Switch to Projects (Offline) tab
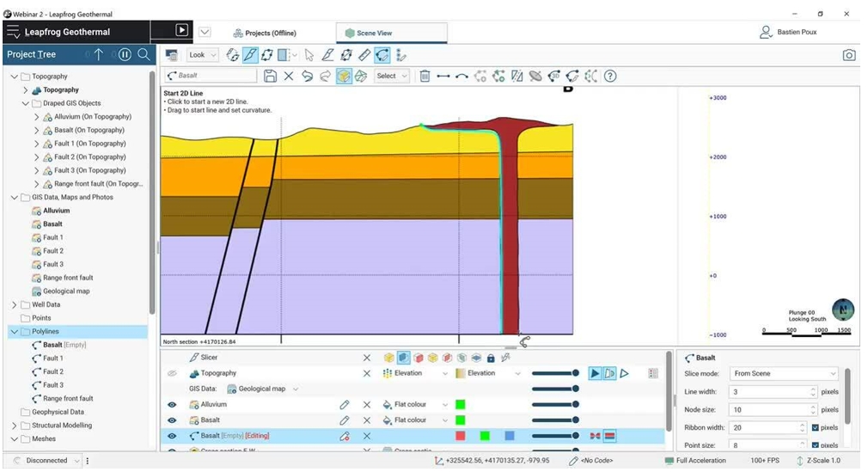Image resolution: width=868 pixels, height=472 pixels. [265, 33]
